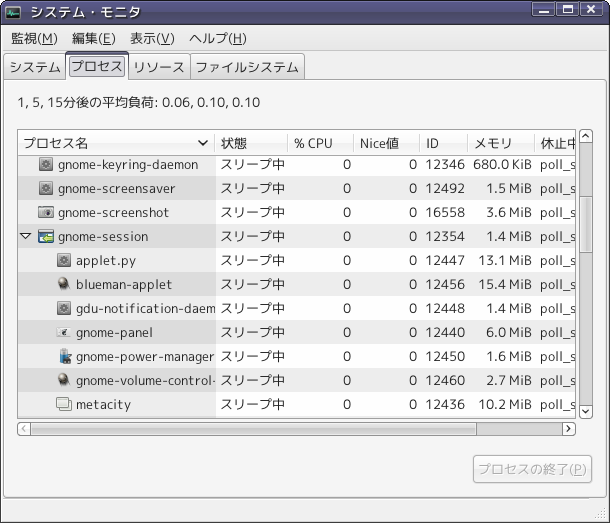
Task: Select the gnome-volume-control process name
Action: pyautogui.click(x=145, y=381)
